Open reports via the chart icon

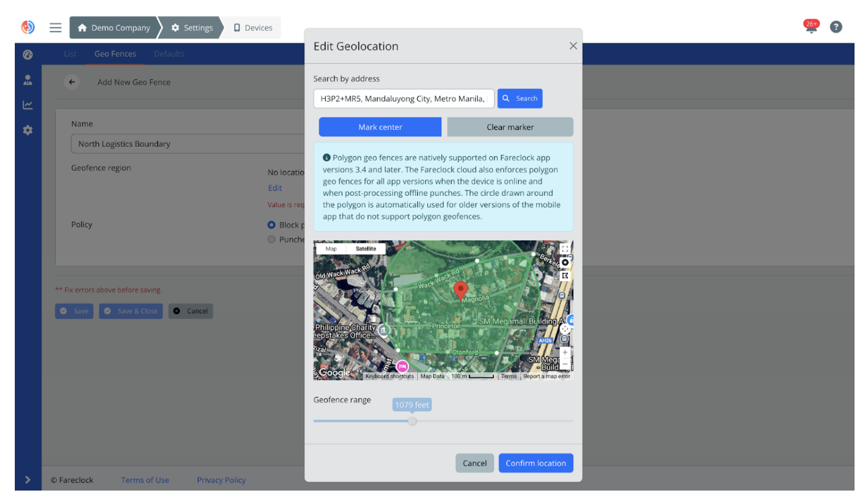click(28, 105)
